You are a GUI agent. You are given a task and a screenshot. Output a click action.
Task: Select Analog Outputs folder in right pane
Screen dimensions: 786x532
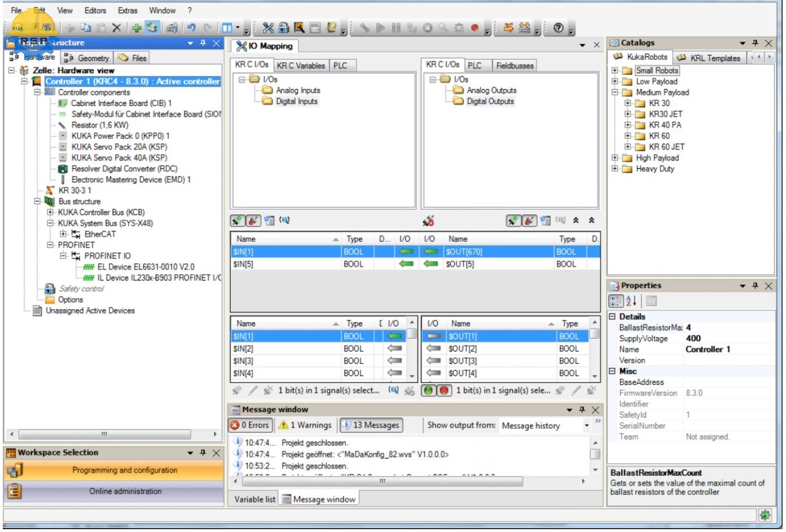click(x=491, y=90)
